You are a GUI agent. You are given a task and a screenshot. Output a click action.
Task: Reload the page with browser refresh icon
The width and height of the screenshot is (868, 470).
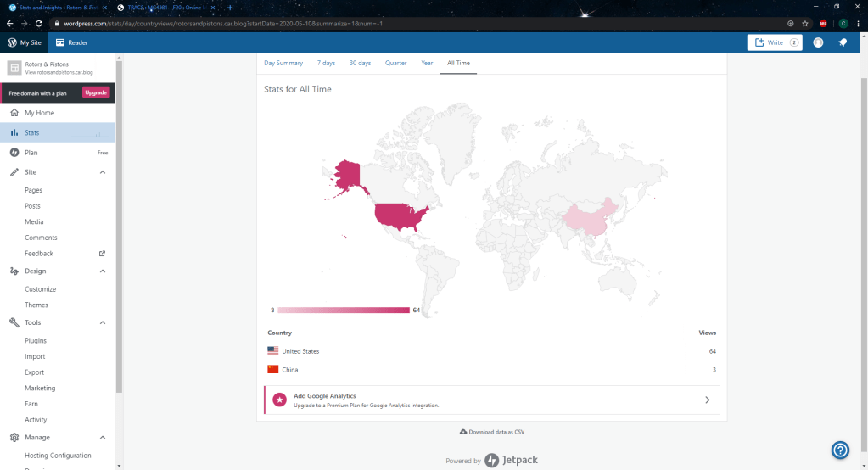point(39,24)
